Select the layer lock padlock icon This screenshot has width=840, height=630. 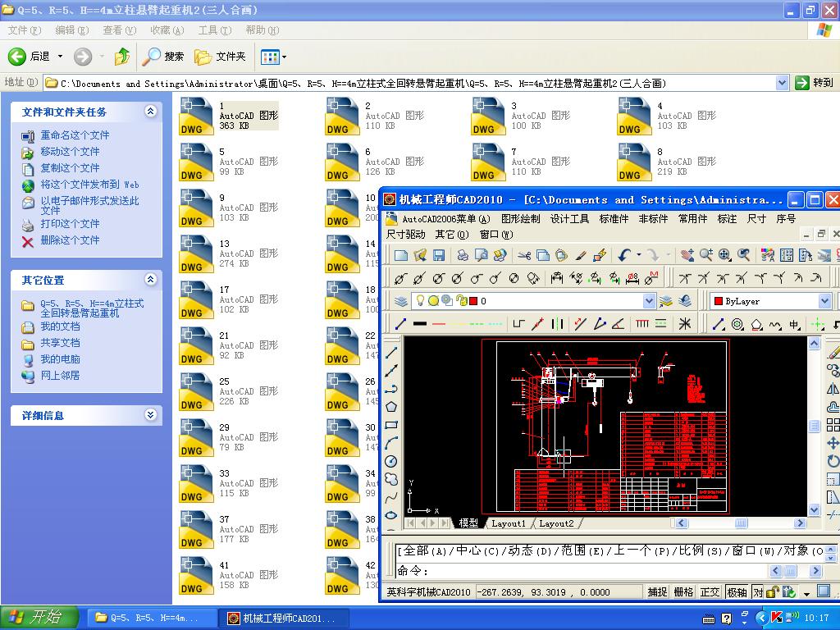[x=461, y=302]
